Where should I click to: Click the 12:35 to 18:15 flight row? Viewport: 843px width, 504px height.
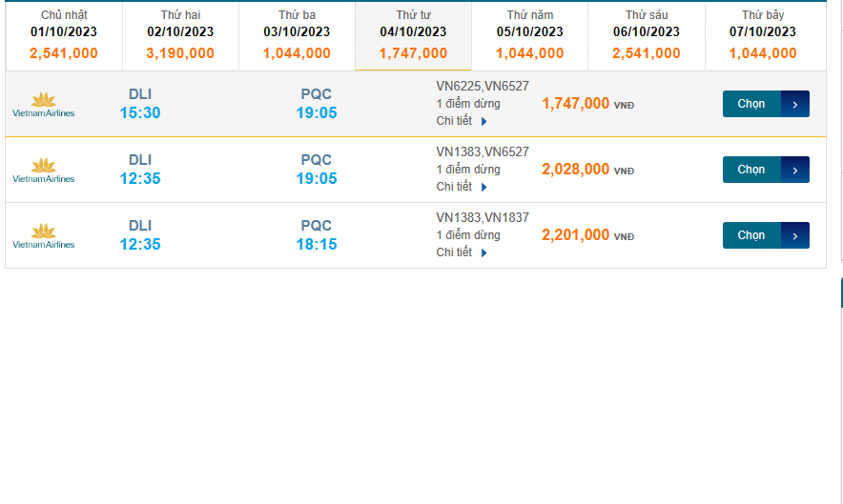[229, 235]
